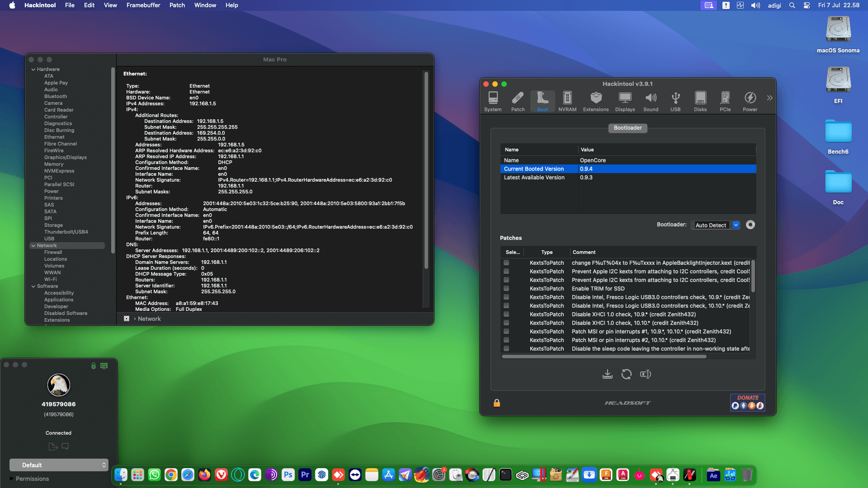Check Patch MSI or pin interrupts #2 checkbox
The width and height of the screenshot is (868, 488).
click(506, 340)
